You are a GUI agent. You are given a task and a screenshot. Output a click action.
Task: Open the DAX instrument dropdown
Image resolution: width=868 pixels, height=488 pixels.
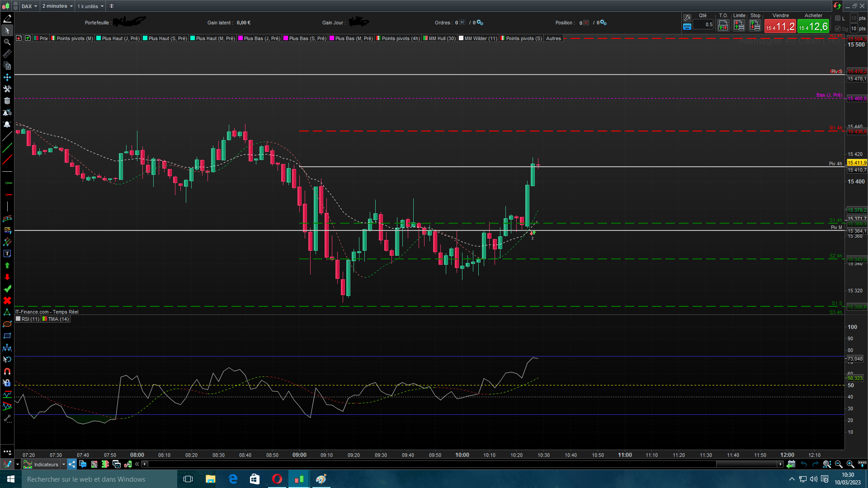(x=29, y=6)
